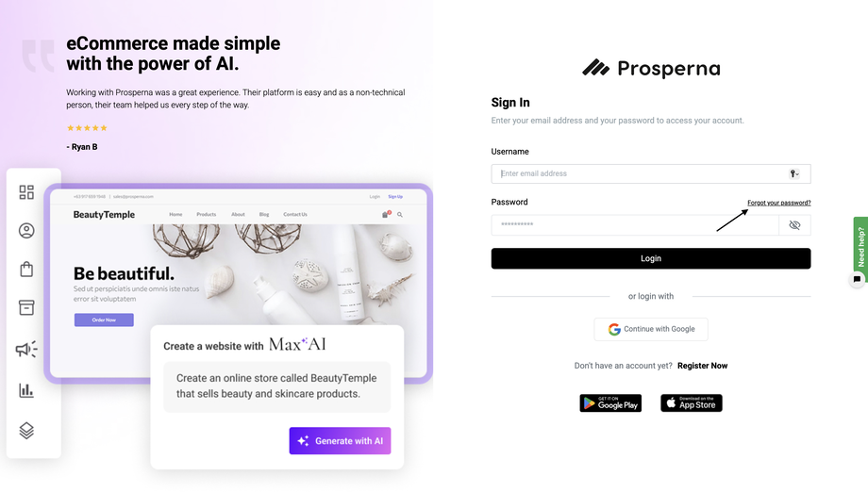The width and height of the screenshot is (868, 492).
Task: Open the Forgot your password link
Action: click(x=779, y=203)
